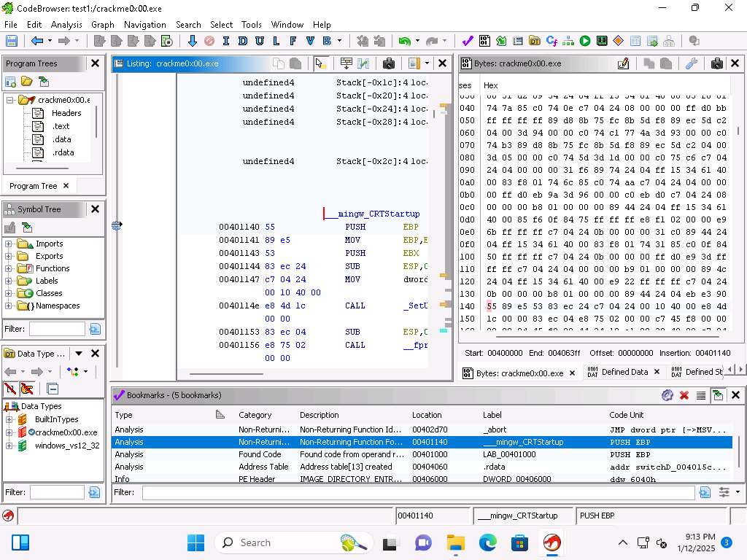This screenshot has height=560, width=747.
Task: Open the Analysis menu
Action: click(x=66, y=24)
